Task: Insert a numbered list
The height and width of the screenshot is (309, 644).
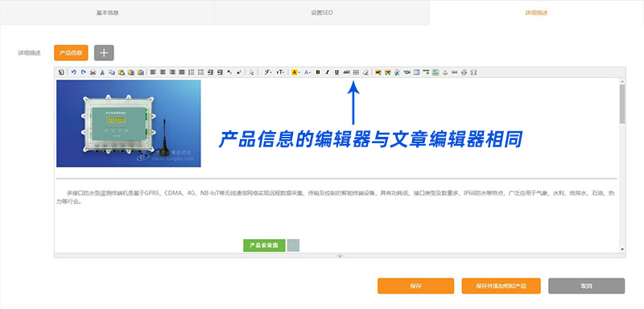Action: 192,72
